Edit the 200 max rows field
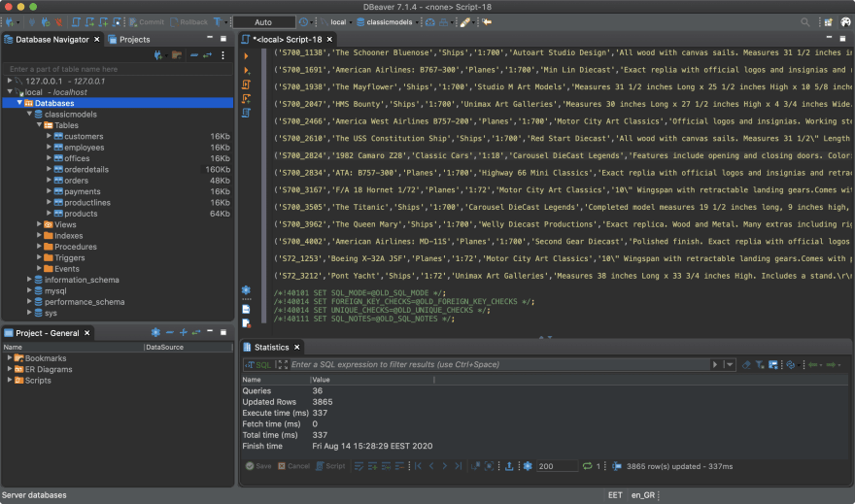 pos(557,466)
